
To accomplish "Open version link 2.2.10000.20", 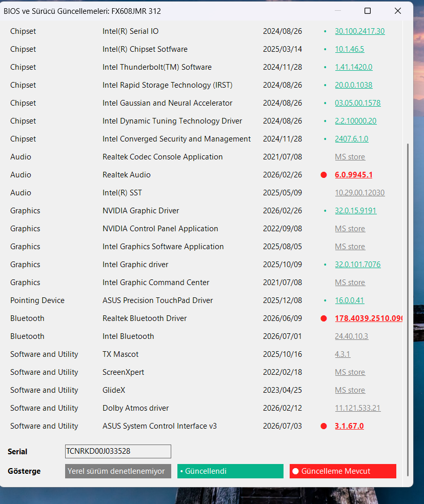I will [x=355, y=121].
